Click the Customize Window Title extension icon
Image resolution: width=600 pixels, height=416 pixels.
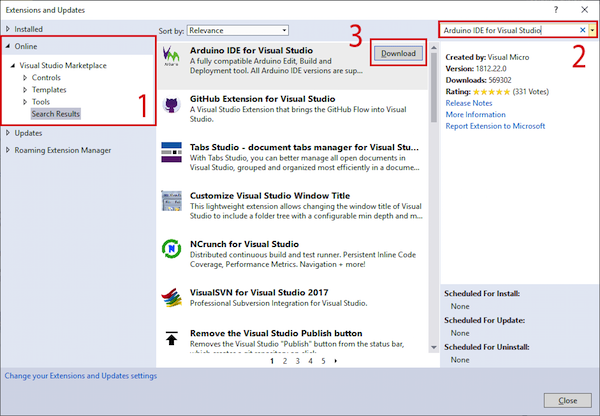point(171,201)
